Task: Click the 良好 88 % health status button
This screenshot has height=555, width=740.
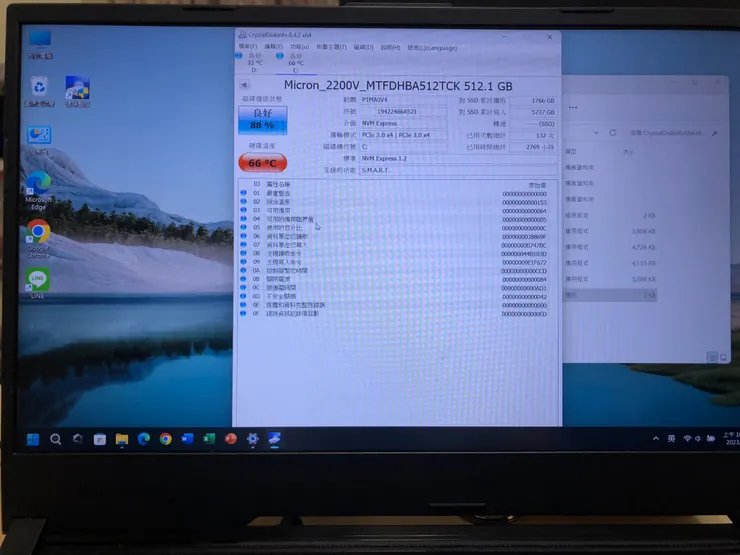Action: [263, 120]
